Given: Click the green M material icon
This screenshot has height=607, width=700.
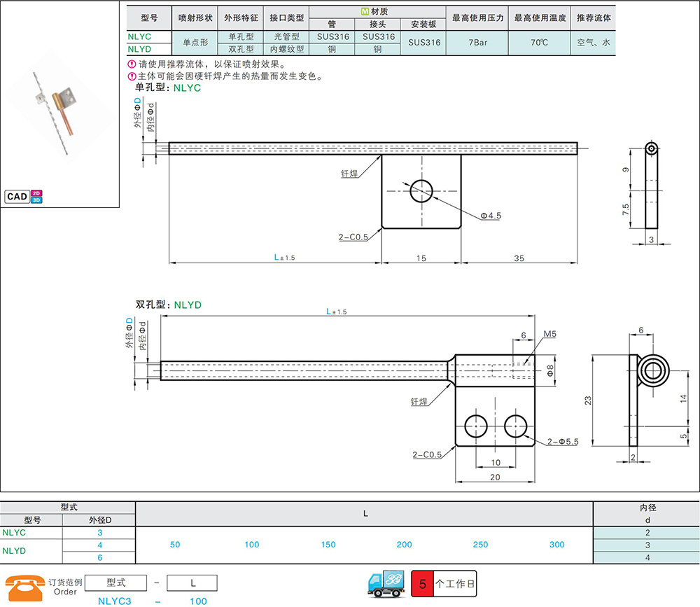Looking at the screenshot, I should pos(365,12).
